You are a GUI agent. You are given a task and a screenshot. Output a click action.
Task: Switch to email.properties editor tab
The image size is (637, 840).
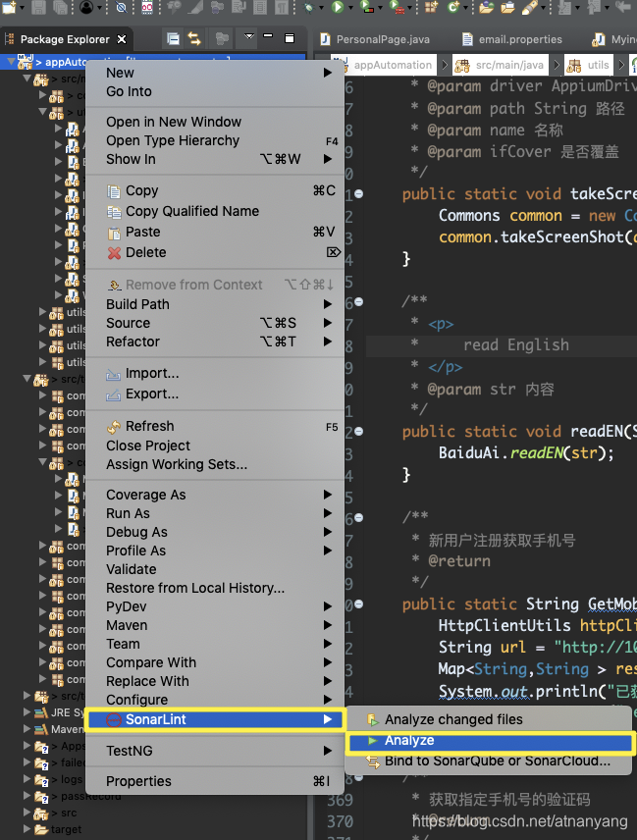click(x=512, y=39)
